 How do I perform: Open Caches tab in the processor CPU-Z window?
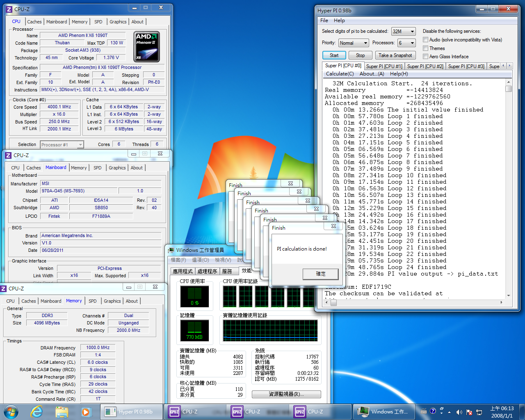coord(34,22)
